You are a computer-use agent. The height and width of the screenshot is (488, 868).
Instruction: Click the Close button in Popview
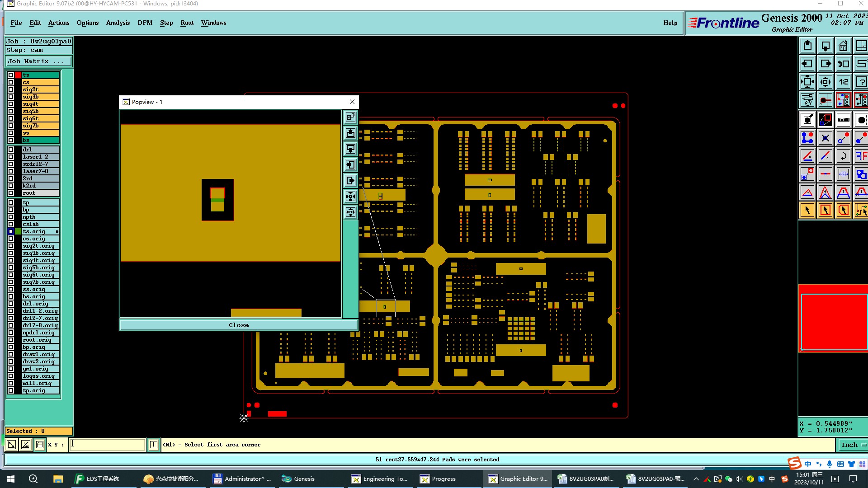238,325
